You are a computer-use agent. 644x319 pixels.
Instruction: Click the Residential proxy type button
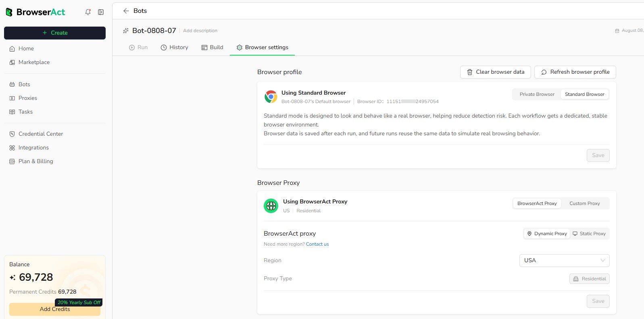click(x=589, y=279)
